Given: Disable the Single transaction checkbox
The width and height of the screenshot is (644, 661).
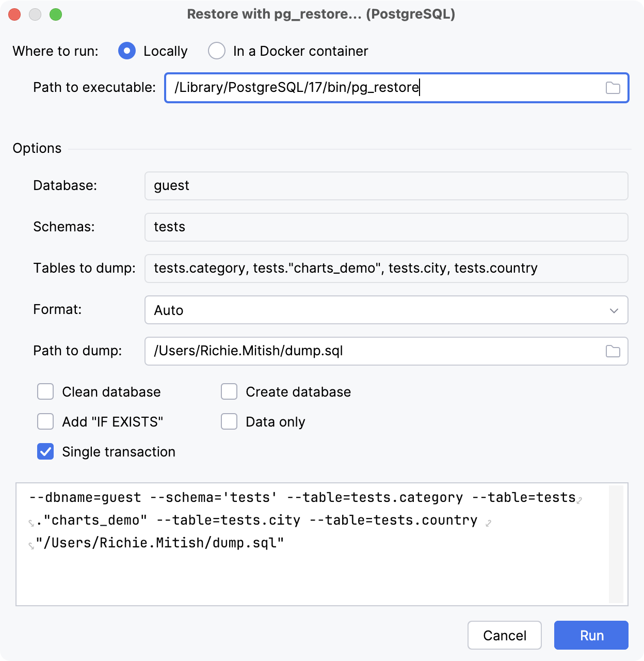Looking at the screenshot, I should pos(45,452).
